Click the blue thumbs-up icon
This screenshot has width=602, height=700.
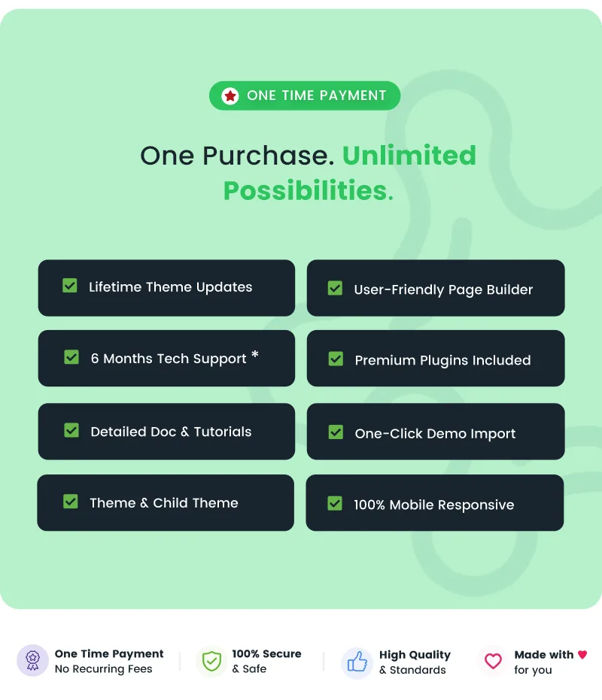(x=357, y=662)
